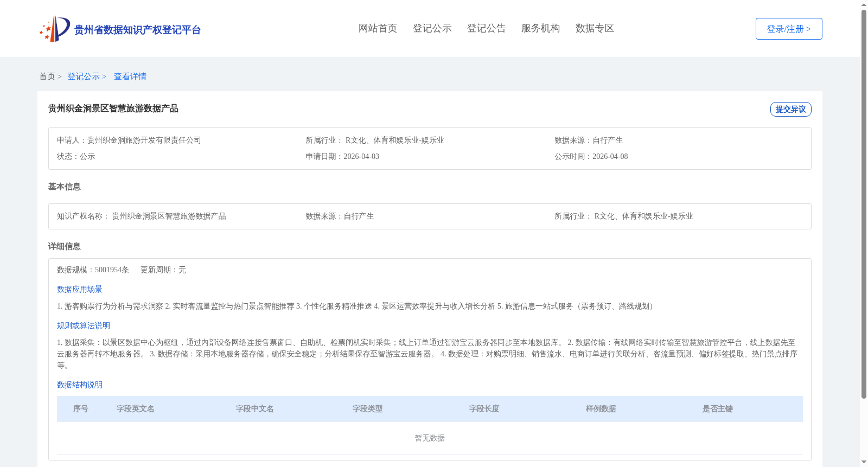The height and width of the screenshot is (467, 868).
Task: Click applicant text 贵州织金洞旅游开发有限责任公司
Action: pyautogui.click(x=144, y=140)
